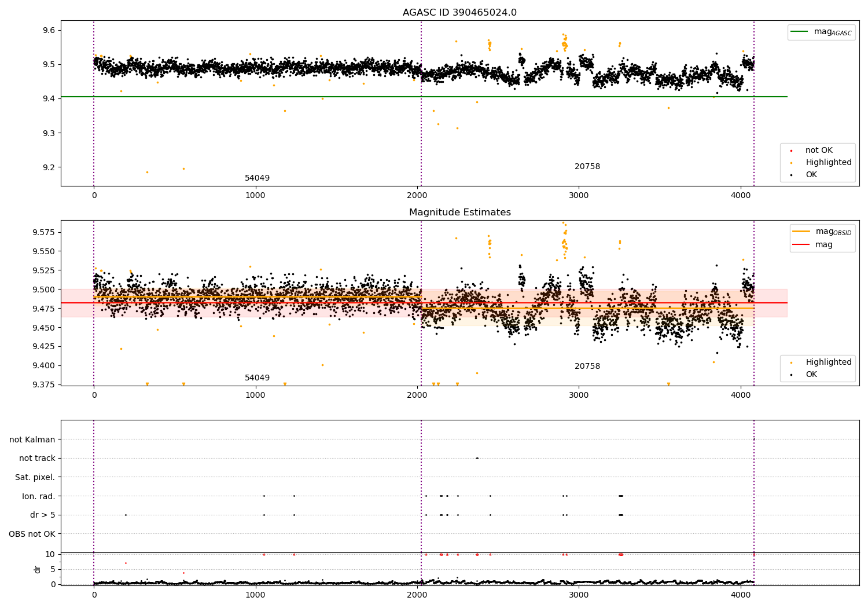
Task: Click the "OBS not OK" row label
Action: (x=32, y=534)
